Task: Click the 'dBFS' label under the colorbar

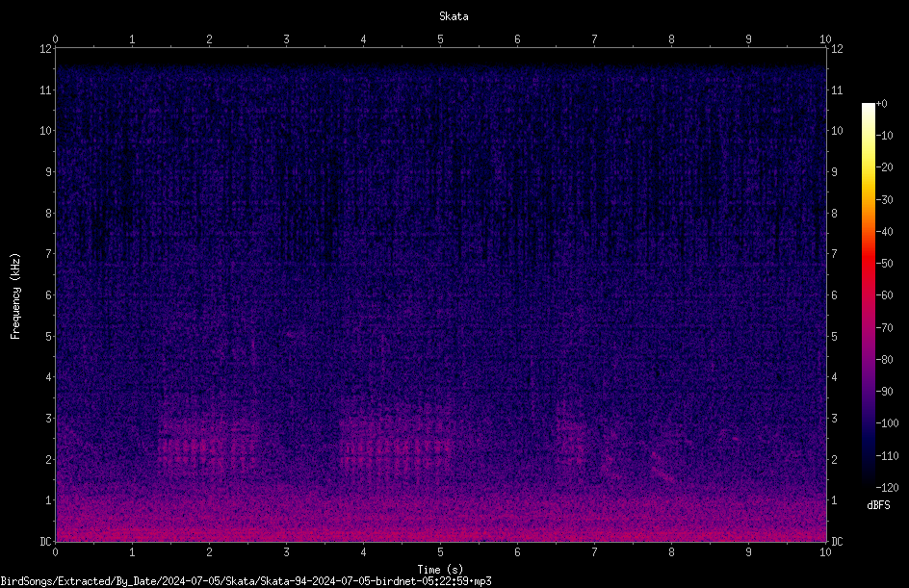Action: point(878,505)
